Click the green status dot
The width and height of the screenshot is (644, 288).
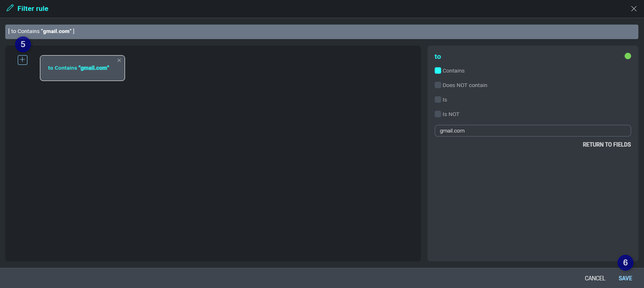(x=627, y=56)
